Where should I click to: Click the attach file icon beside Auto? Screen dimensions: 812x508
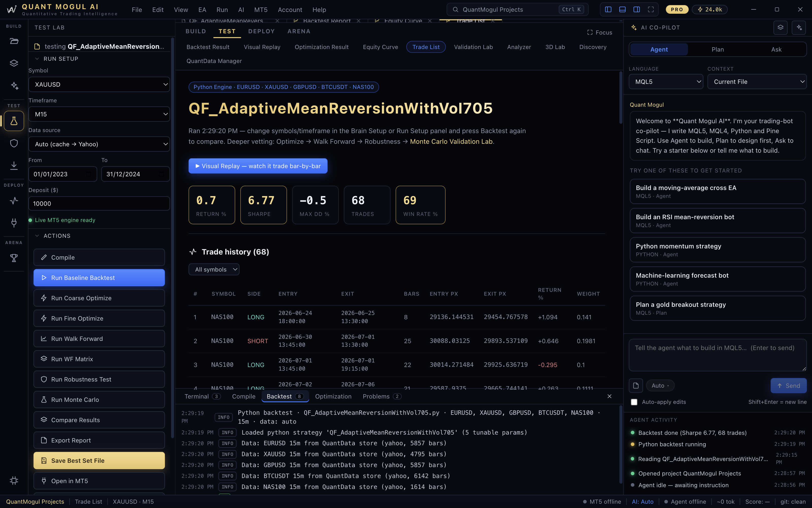(x=636, y=386)
